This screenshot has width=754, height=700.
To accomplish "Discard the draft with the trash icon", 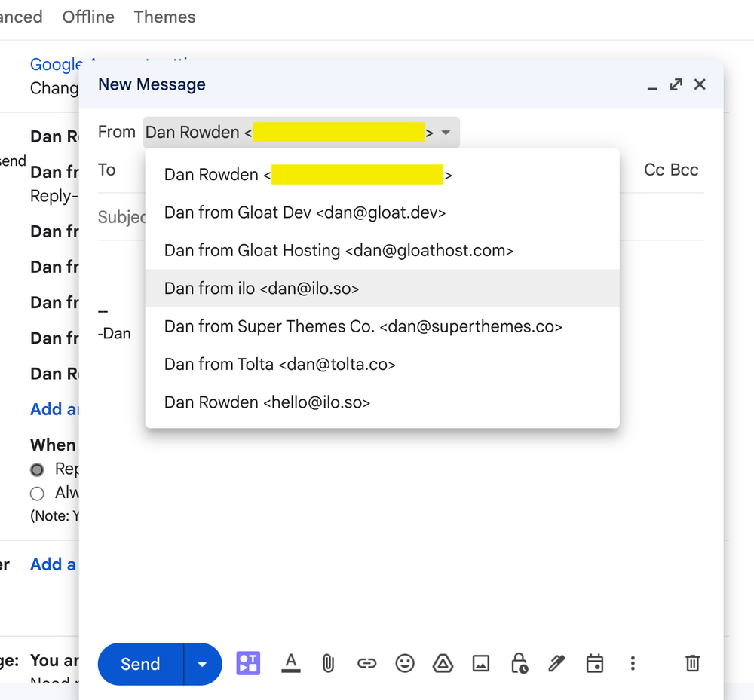I will coord(692,663).
